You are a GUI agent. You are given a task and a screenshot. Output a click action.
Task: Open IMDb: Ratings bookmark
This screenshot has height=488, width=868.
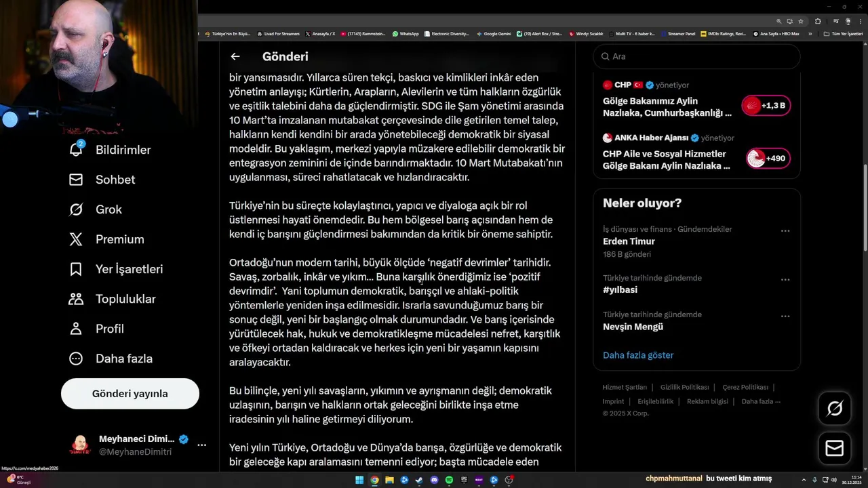coord(723,34)
